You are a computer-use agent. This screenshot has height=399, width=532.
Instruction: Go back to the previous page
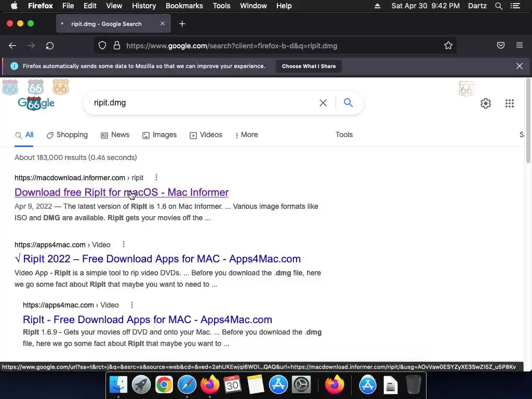point(12,46)
